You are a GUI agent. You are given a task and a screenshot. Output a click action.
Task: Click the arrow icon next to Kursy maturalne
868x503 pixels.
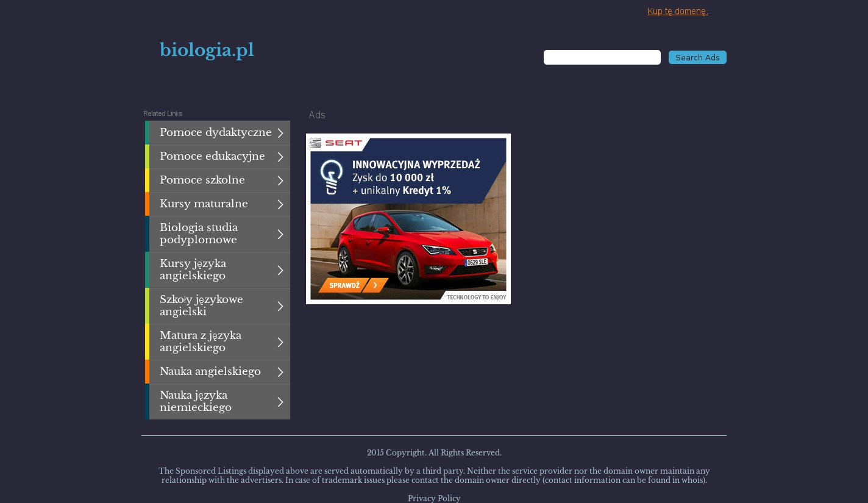(280, 204)
